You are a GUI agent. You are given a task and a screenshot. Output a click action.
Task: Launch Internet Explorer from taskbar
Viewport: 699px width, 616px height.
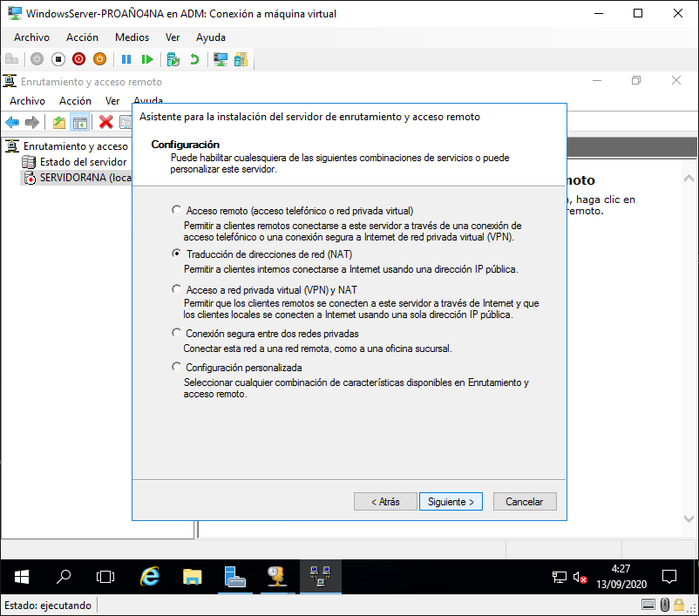(x=150, y=577)
